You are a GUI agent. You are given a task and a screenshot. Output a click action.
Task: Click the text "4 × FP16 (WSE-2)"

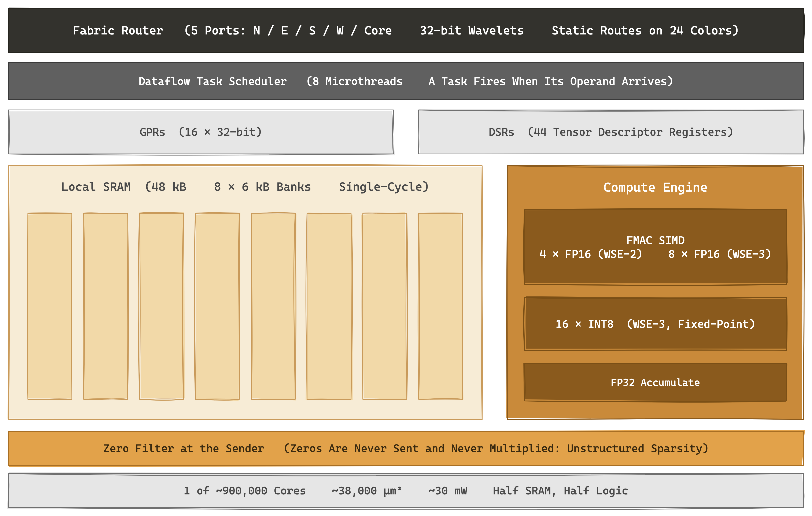point(591,254)
